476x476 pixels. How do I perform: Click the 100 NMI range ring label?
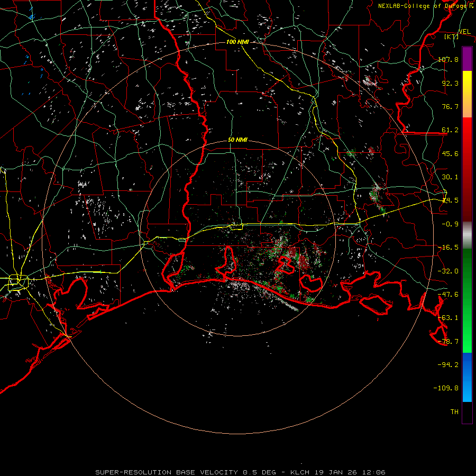(237, 42)
